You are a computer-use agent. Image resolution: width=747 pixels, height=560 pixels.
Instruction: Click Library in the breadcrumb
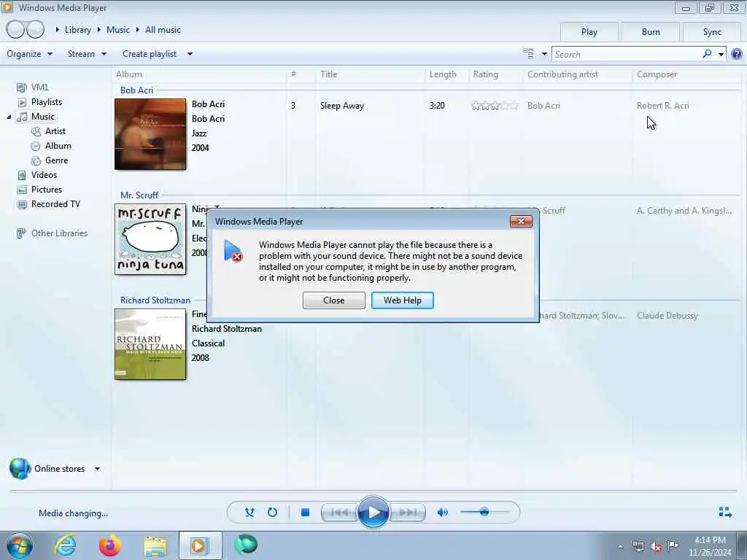click(77, 29)
